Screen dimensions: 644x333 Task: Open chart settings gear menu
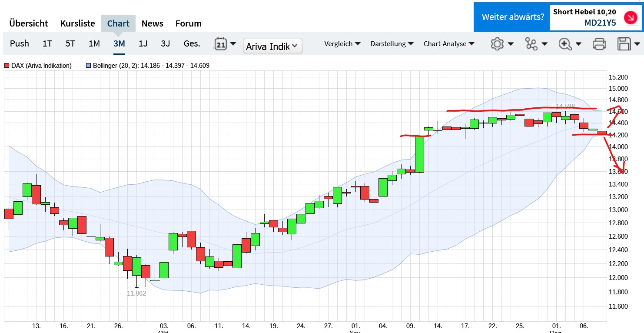(497, 44)
